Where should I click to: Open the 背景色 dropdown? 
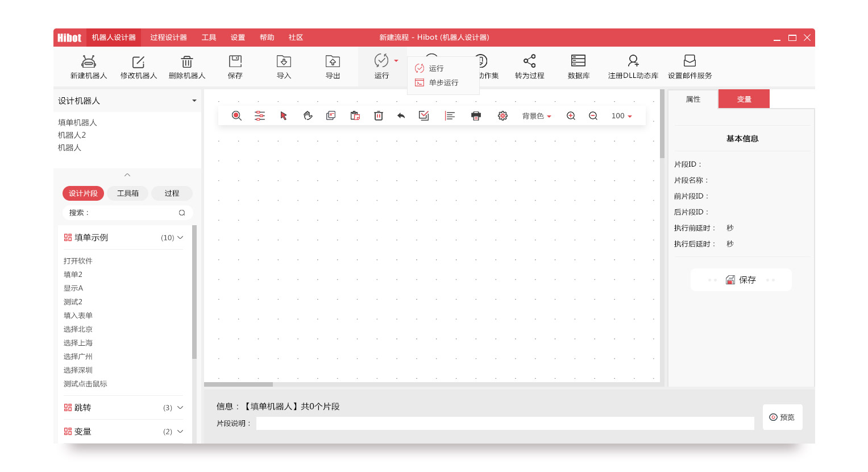(537, 116)
